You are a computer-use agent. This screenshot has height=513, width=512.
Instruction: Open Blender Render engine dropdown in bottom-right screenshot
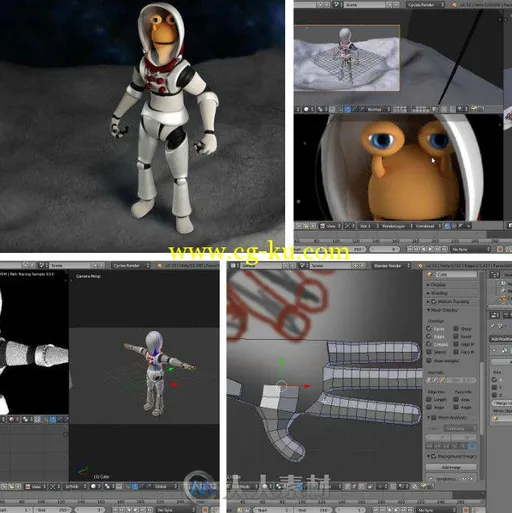[391, 265]
